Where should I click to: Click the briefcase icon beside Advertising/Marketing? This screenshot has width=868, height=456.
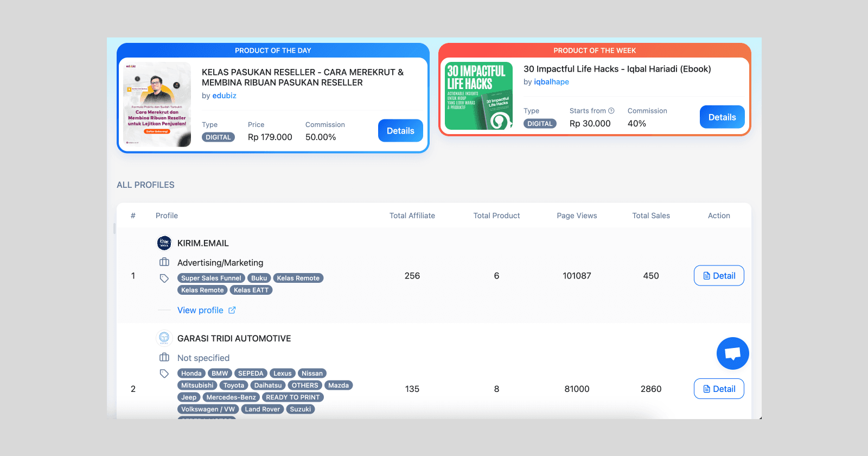point(164,262)
